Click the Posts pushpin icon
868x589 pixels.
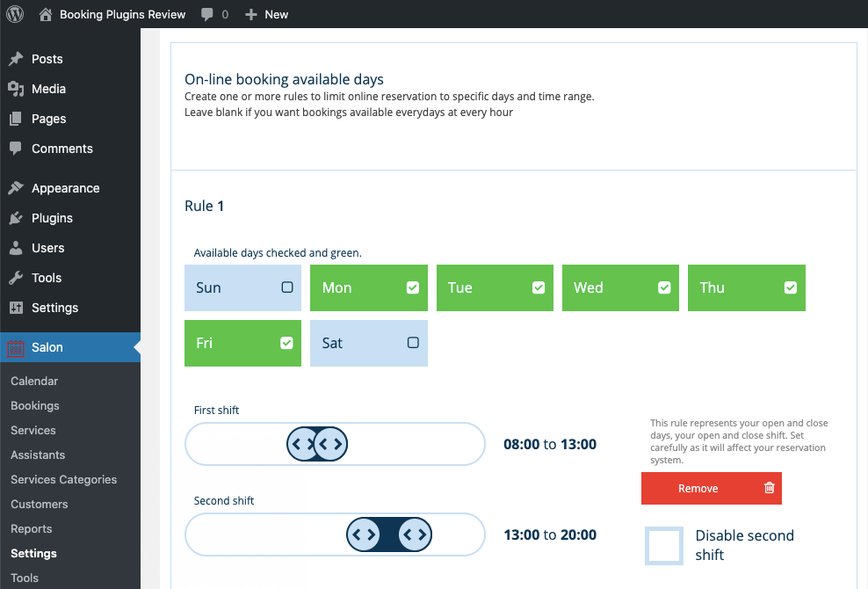[16, 59]
